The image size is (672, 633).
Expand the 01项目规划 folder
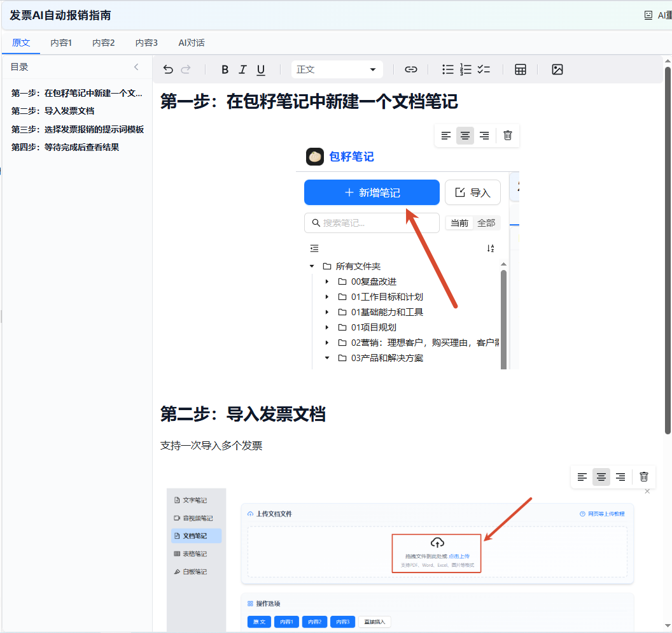click(327, 328)
